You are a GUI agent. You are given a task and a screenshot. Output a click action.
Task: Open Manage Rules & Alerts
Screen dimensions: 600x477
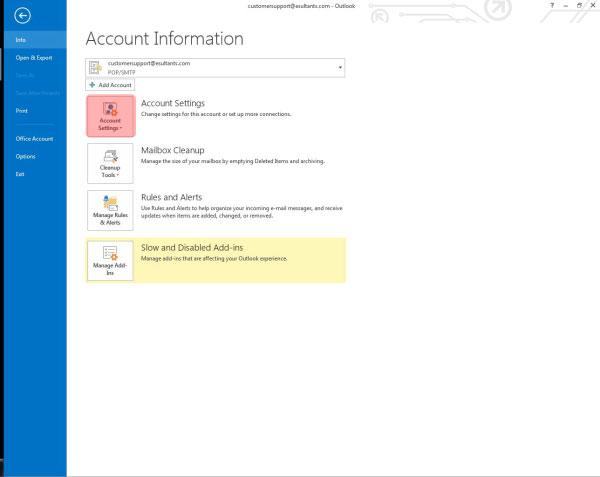[x=110, y=210]
